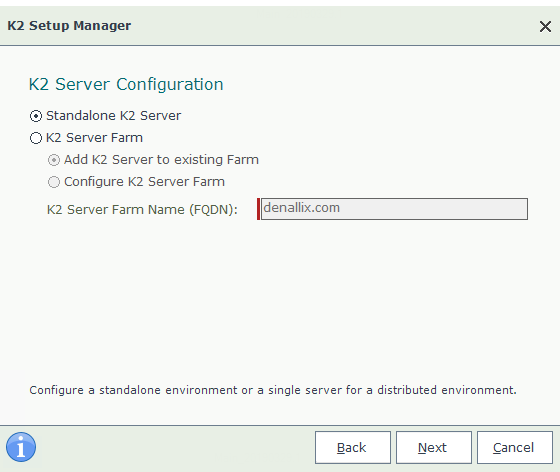Click the Add K2 Server to existing Farm label text
560x472 pixels.
click(x=161, y=160)
